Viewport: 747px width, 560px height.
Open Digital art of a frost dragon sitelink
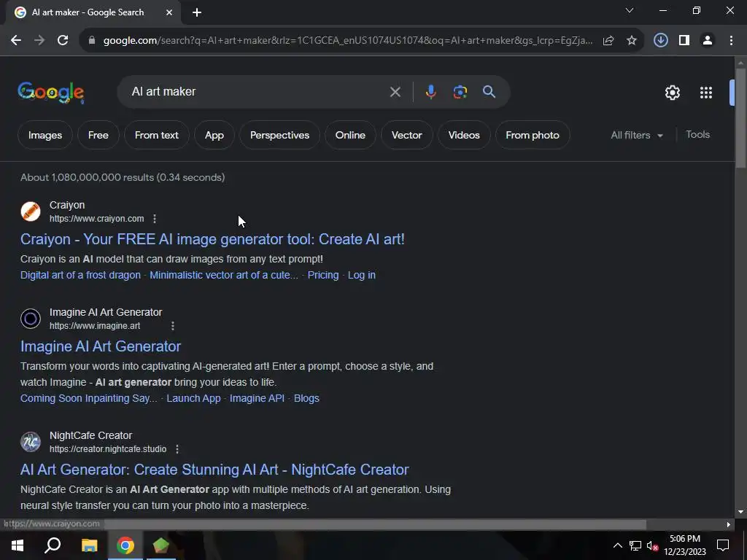pos(80,275)
